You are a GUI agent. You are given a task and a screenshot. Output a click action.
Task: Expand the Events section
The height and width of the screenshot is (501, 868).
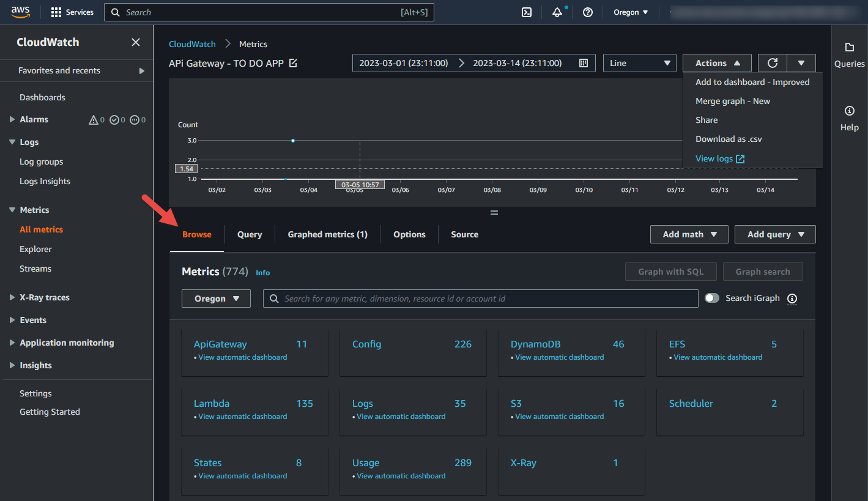point(12,320)
